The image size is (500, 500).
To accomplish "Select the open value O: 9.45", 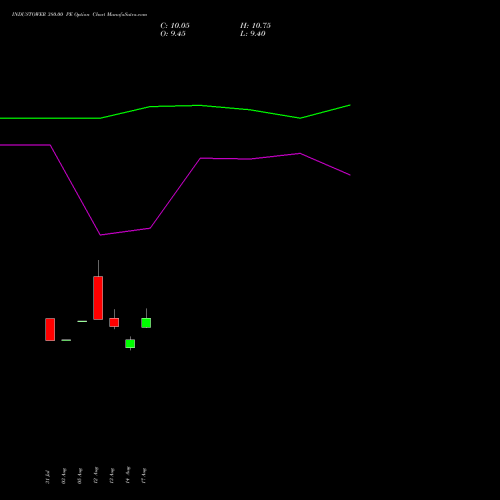I will (173, 34).
